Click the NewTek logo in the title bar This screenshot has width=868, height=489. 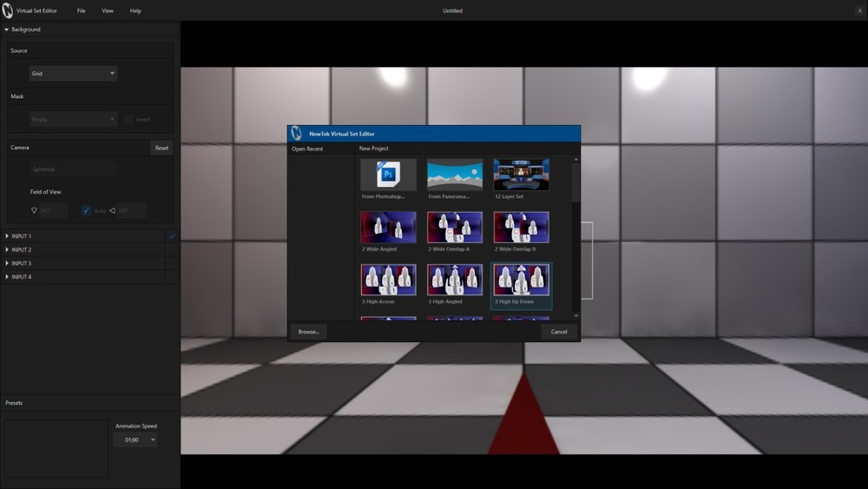(7, 10)
